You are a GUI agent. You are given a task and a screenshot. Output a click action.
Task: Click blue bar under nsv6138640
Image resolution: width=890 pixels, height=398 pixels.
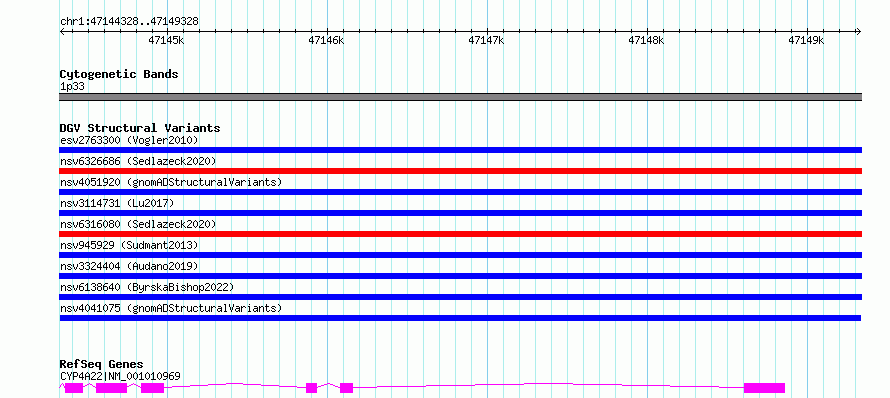tap(460, 297)
